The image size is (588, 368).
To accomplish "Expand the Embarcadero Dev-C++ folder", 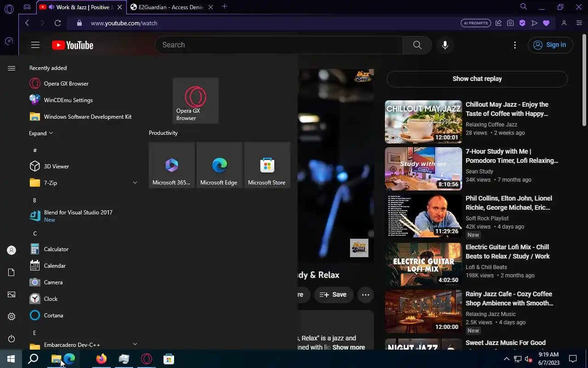I will coord(83,345).
